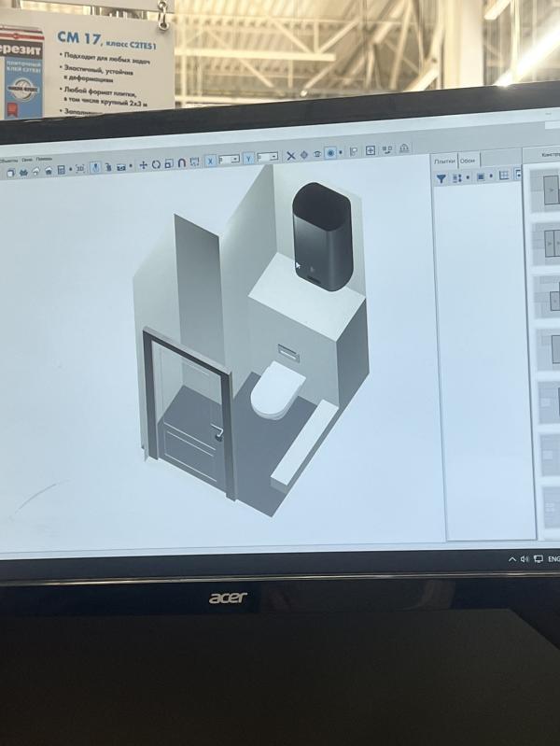The image size is (560, 746).
Task: Switch to the Плитки tab
Action: tap(444, 160)
